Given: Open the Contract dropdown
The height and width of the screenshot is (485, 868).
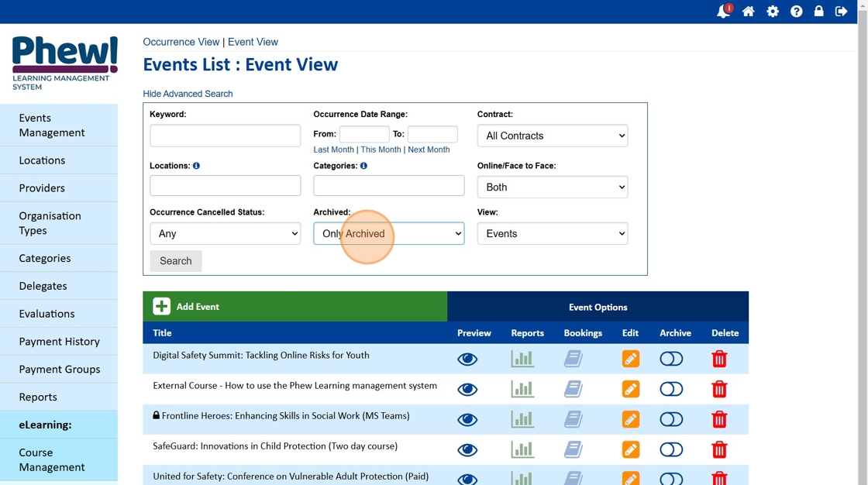Looking at the screenshot, I should (x=552, y=136).
